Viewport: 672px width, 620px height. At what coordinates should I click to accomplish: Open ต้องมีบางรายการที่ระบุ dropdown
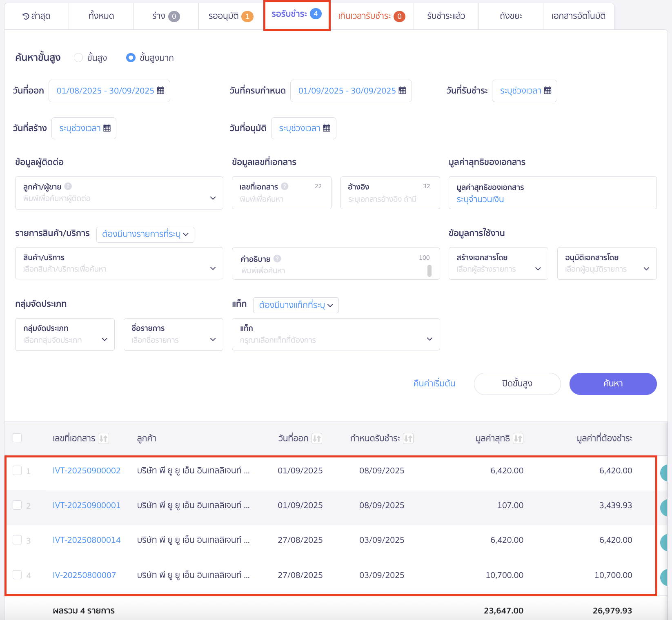(145, 234)
